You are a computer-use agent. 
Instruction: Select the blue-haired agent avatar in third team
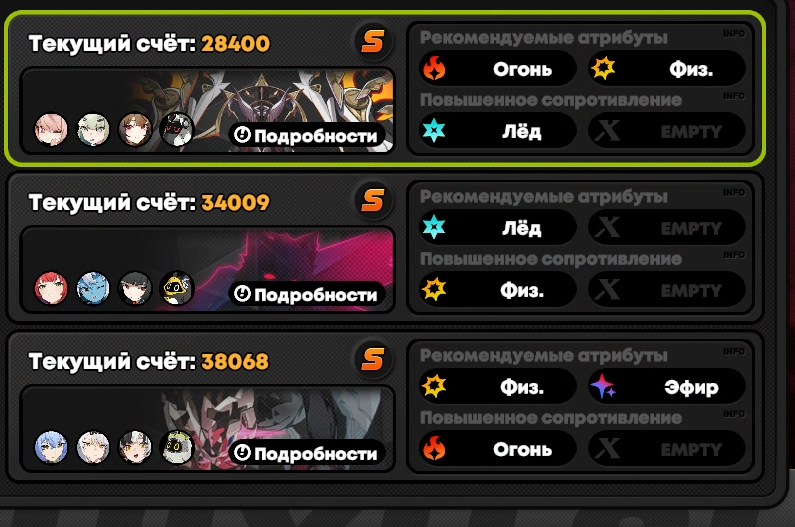click(51, 447)
